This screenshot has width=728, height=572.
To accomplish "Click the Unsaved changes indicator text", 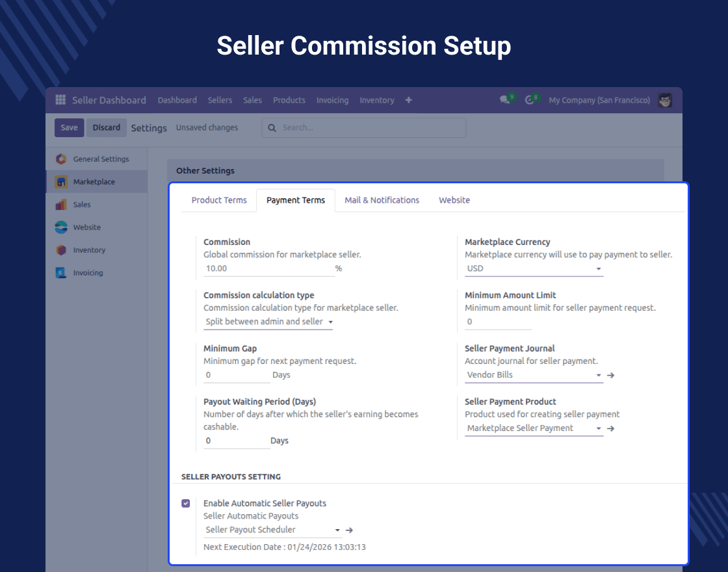I will pyautogui.click(x=207, y=127).
